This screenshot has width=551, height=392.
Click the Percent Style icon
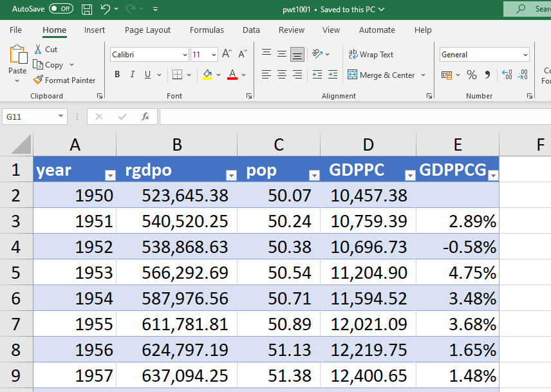[x=471, y=75]
